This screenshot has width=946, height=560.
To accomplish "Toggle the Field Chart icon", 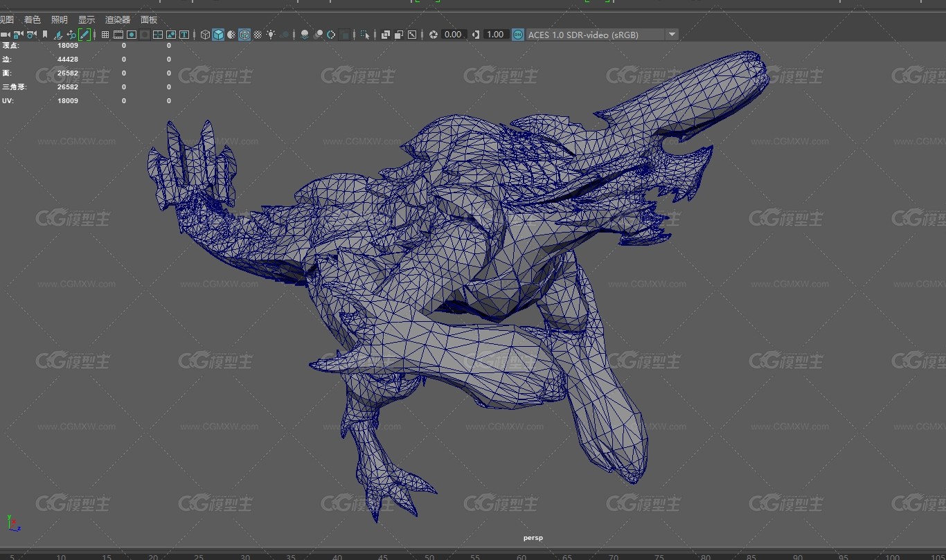I will tap(158, 35).
